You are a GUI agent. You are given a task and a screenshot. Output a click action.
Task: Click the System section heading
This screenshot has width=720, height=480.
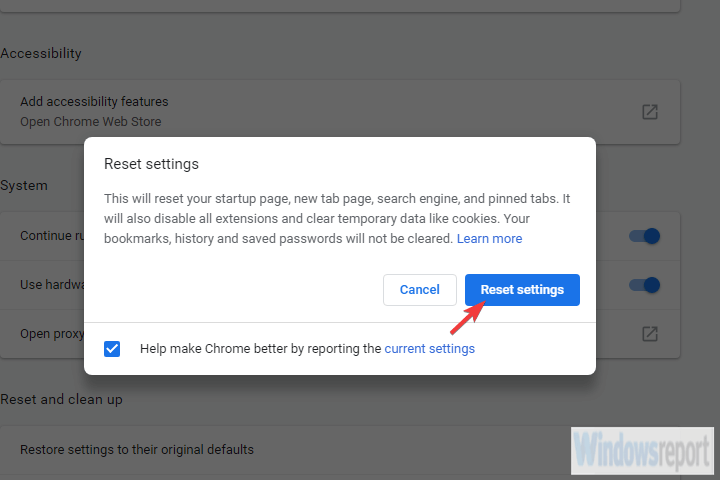click(x=24, y=186)
